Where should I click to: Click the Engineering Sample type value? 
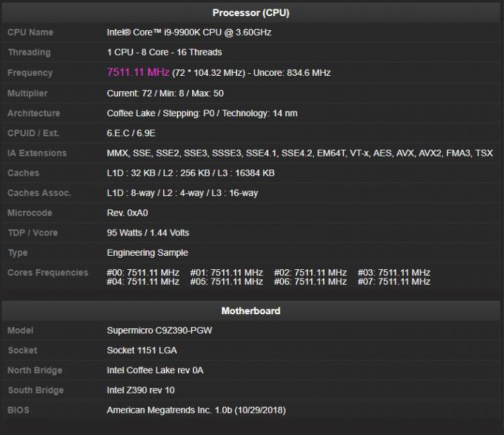(148, 252)
